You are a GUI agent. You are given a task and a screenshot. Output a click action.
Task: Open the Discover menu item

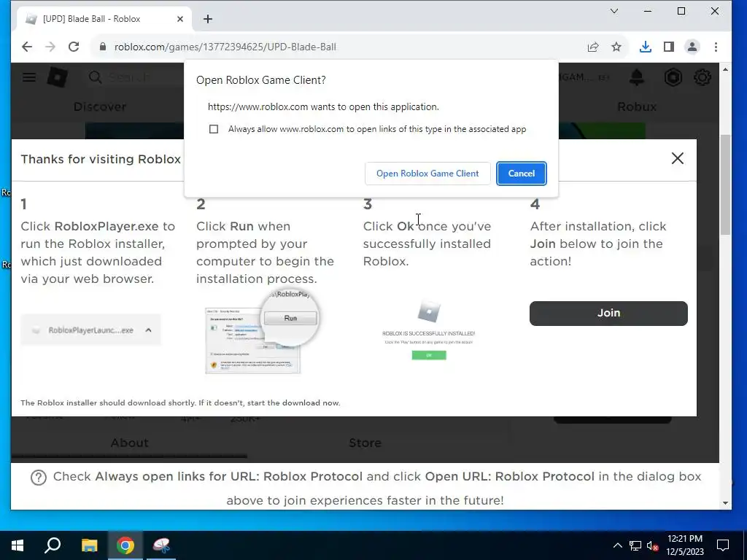[x=99, y=106]
